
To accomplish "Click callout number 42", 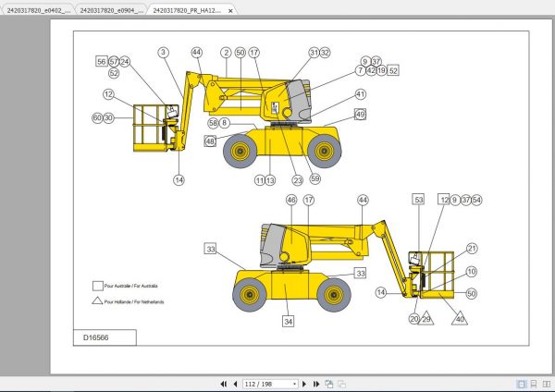I will click(371, 70).
